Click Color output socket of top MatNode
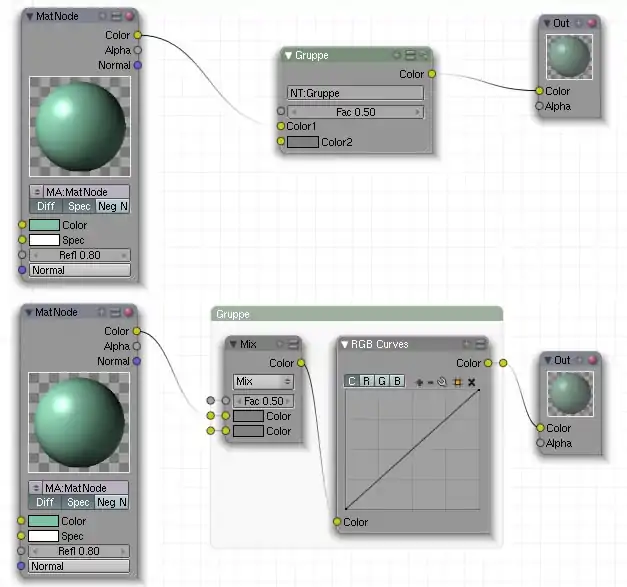 tap(138, 35)
